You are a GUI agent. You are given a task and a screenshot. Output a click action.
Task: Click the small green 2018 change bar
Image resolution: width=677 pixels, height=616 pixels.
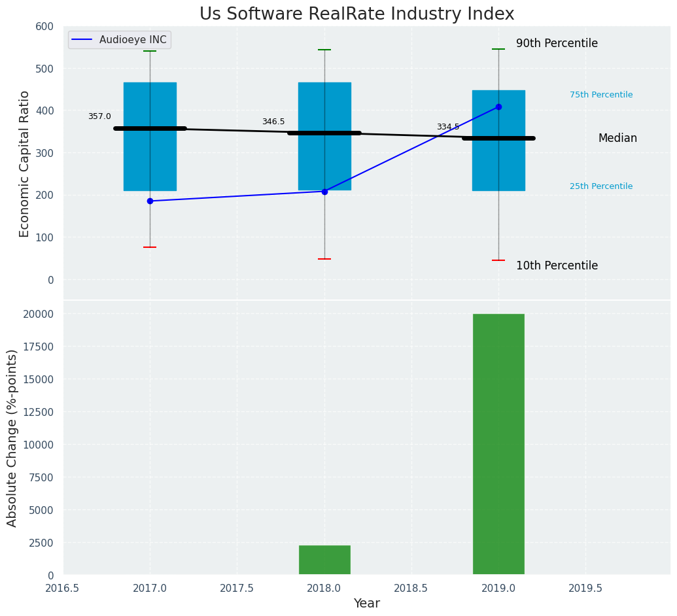point(324,560)
